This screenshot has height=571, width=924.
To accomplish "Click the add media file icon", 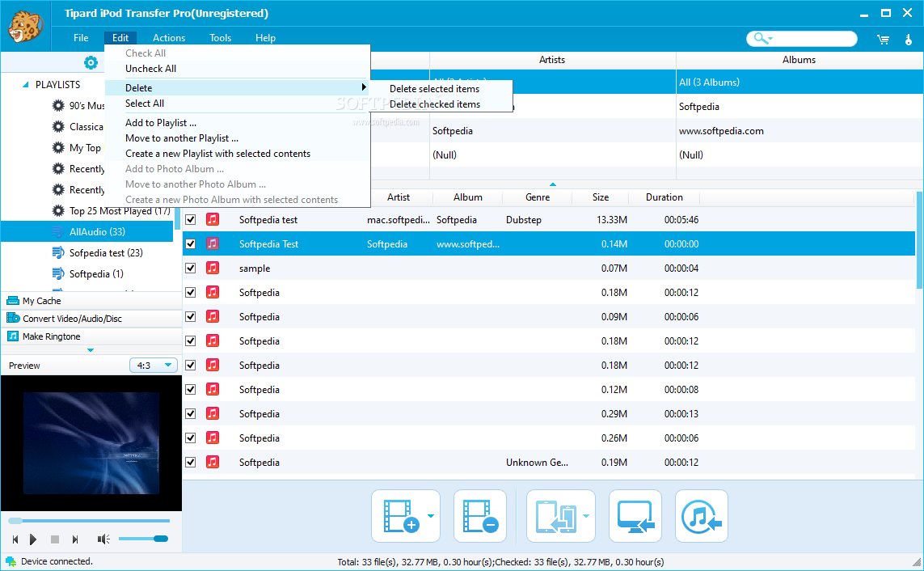I will tap(401, 516).
